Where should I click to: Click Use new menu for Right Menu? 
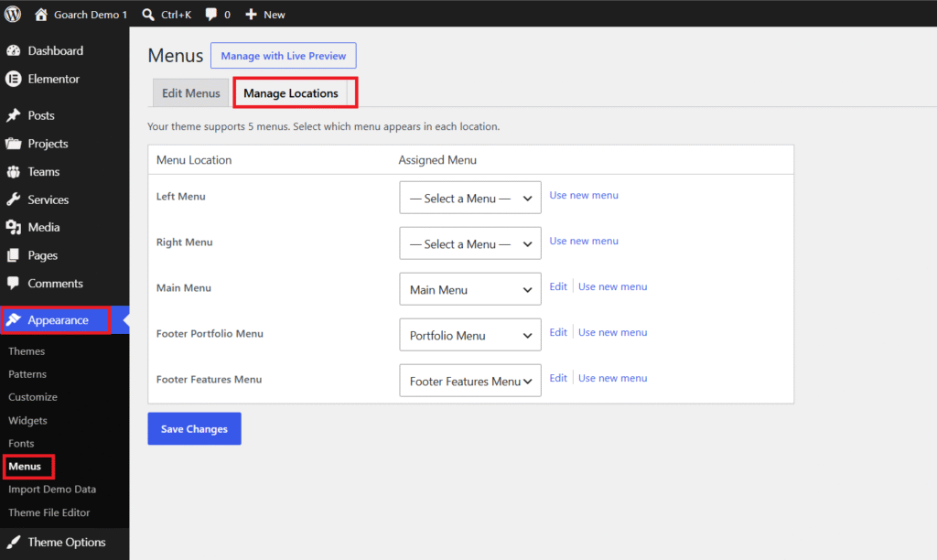point(584,241)
